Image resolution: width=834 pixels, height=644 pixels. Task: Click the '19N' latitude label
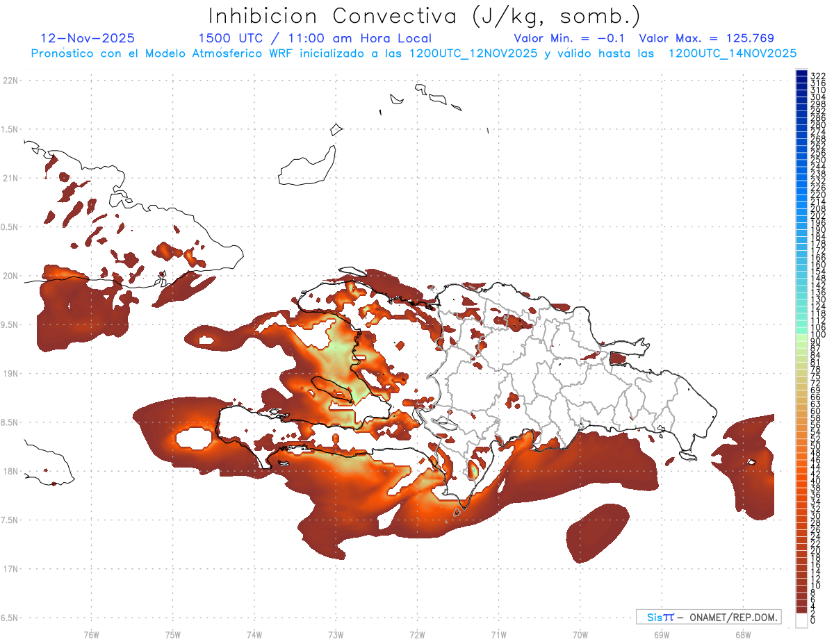[10, 373]
